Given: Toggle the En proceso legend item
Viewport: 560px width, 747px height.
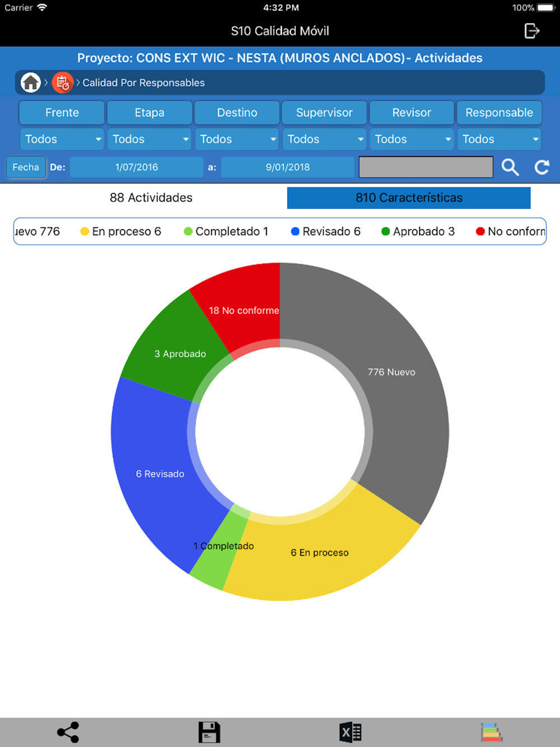Looking at the screenshot, I should (121, 231).
